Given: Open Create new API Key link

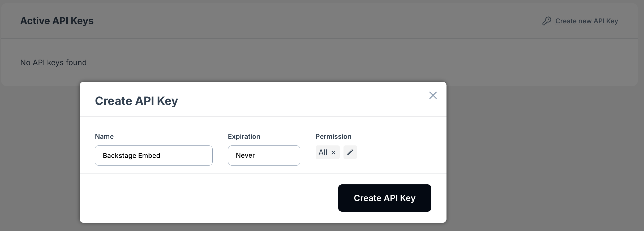Looking at the screenshot, I should pos(587,21).
